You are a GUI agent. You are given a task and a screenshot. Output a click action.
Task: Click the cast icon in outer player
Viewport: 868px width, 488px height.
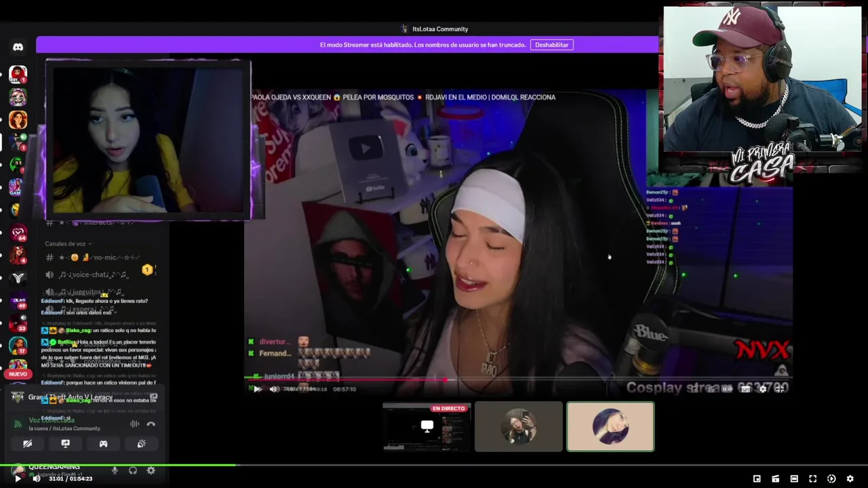coord(775,479)
